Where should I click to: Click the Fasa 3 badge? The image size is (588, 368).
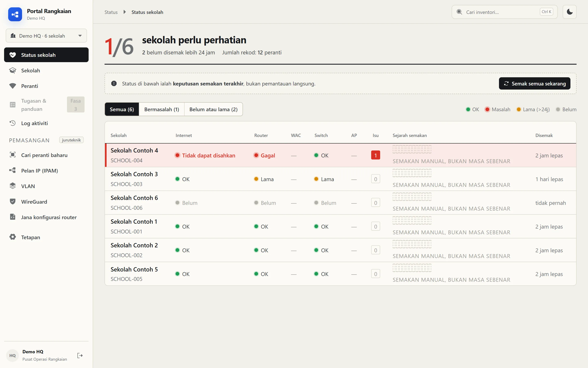point(76,105)
